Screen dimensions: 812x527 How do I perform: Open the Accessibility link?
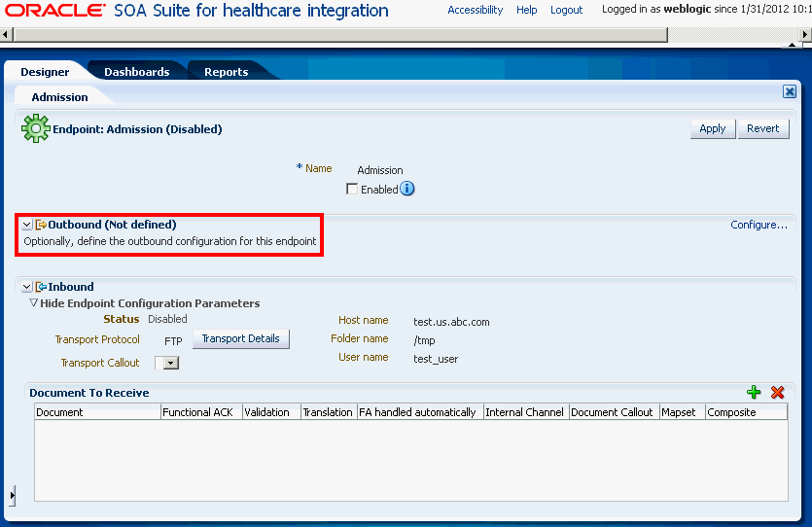pos(475,10)
